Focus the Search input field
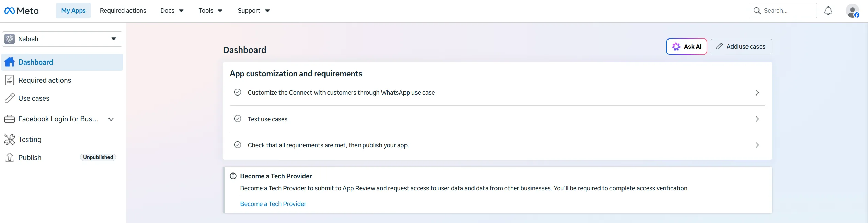 783,11
